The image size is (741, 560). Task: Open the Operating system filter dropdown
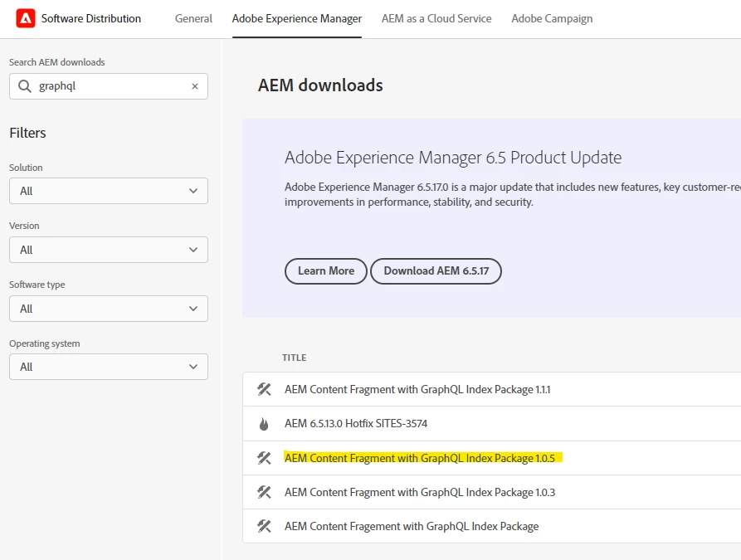tap(109, 367)
